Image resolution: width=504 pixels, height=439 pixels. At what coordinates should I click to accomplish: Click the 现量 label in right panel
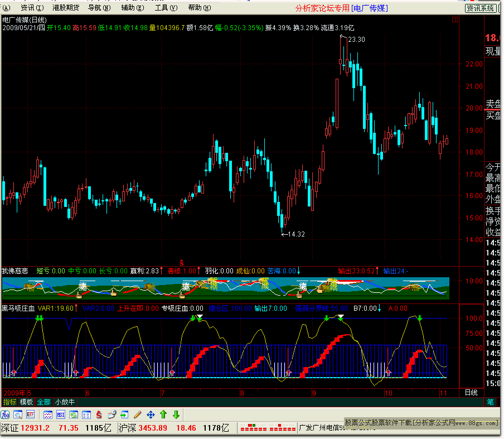pos(493,51)
